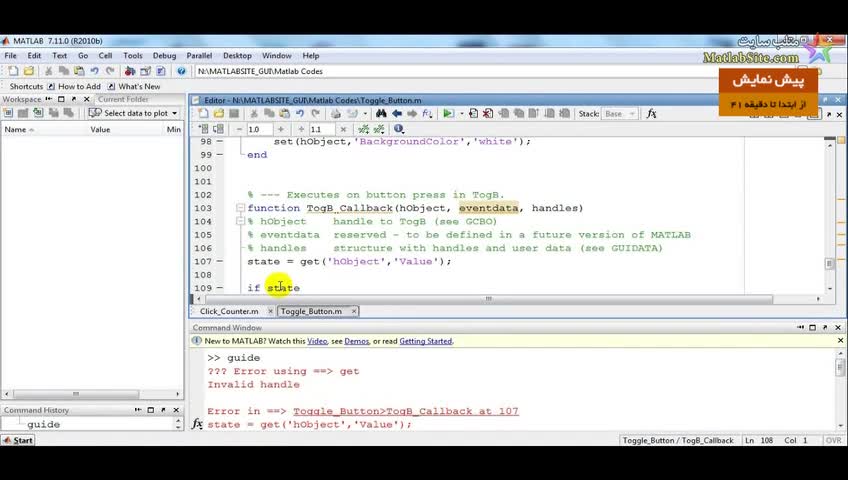
Task: Open the Stack Base dropdown
Action: (x=620, y=114)
